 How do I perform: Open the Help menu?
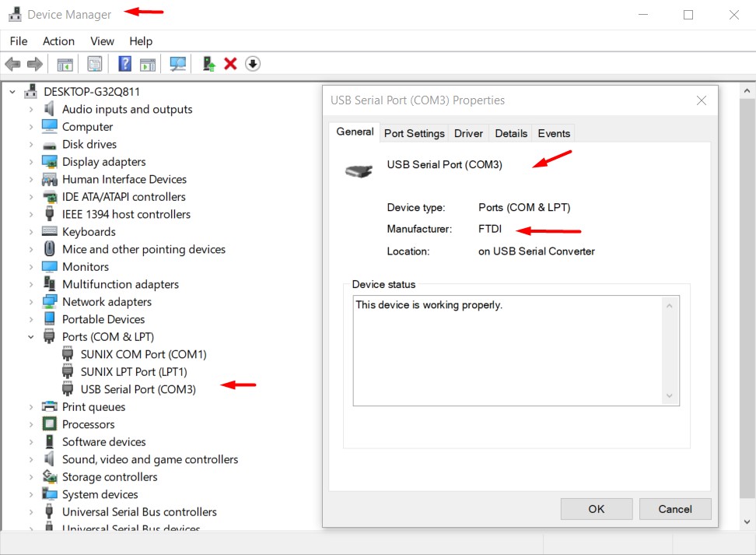[x=141, y=41]
